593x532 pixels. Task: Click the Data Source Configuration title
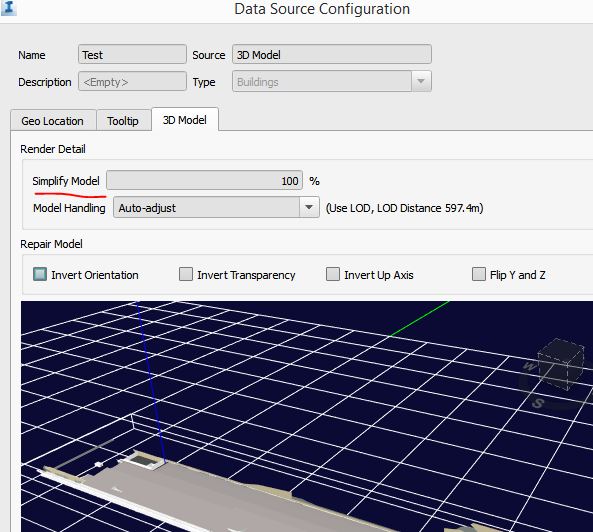[322, 9]
